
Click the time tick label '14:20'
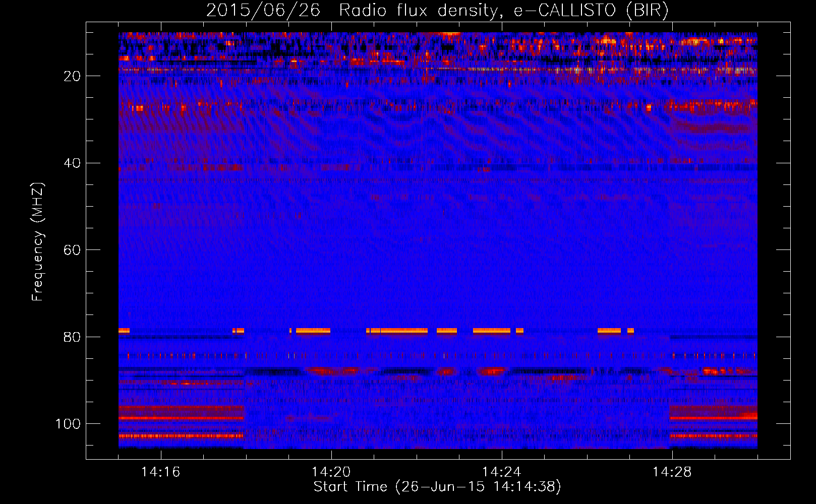coord(331,472)
